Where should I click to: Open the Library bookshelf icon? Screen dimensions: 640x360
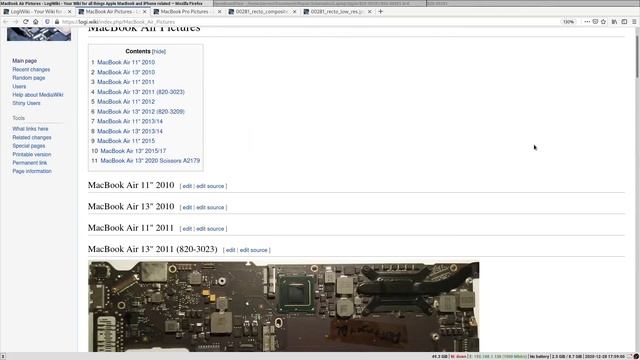tap(614, 22)
